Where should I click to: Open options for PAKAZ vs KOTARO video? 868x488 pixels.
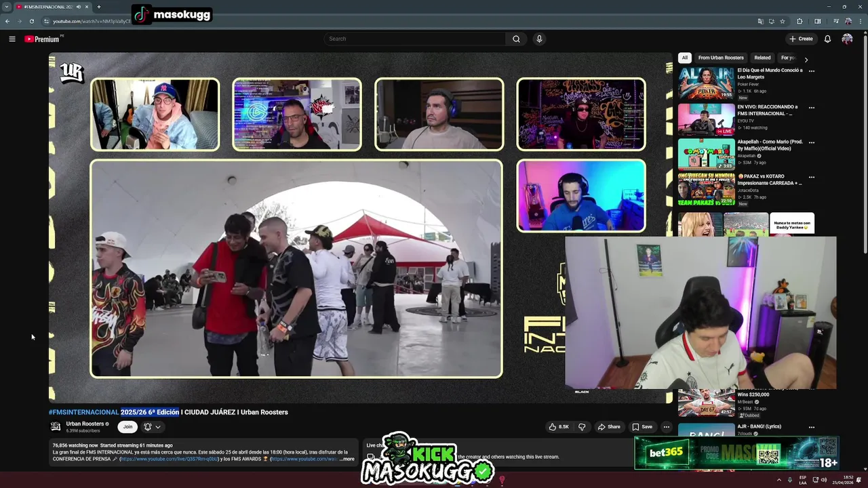coord(811,177)
